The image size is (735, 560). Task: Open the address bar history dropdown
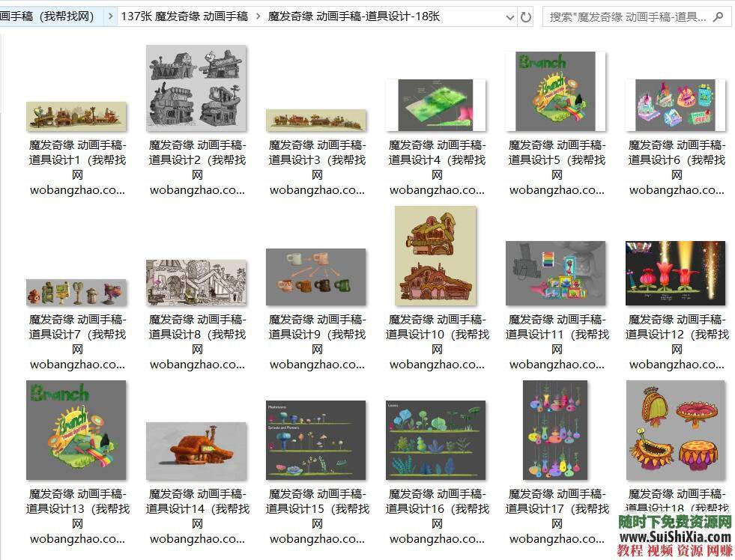pos(510,18)
